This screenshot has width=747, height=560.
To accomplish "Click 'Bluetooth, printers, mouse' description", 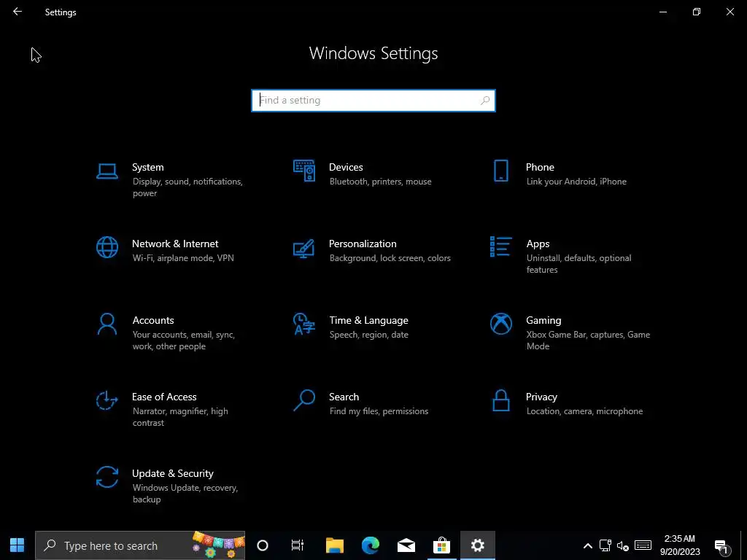I will tap(380, 182).
